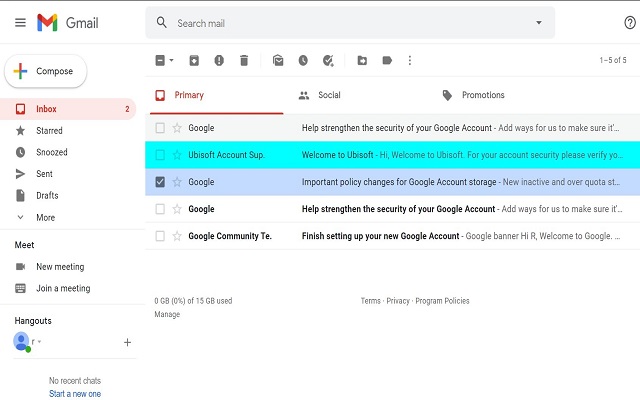The width and height of the screenshot is (640, 400).
Task: Open the Welcome to Ubisoft email
Action: 392,155
